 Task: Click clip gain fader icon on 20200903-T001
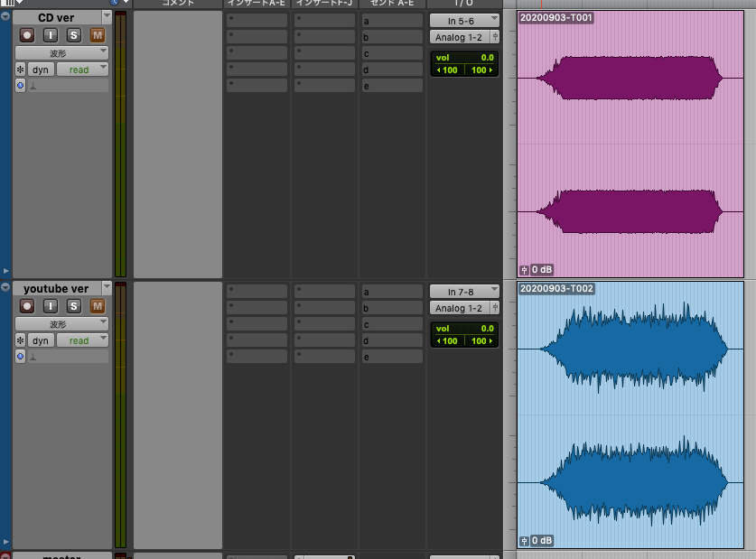click(524, 270)
